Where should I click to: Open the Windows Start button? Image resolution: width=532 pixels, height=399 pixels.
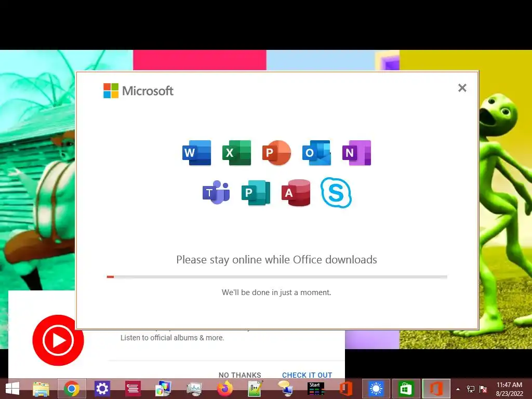pos(12,389)
